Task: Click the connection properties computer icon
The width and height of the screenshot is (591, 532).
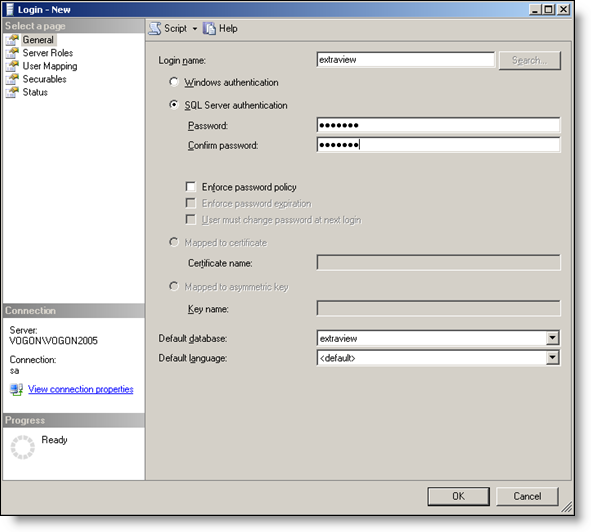Action: (x=16, y=389)
